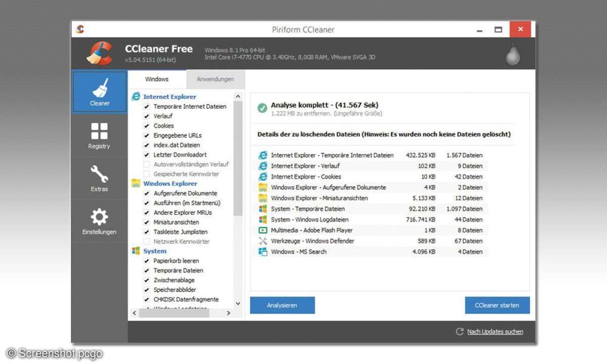Toggle Speicherabbilder checkbox
The image size is (607, 364).
pos(147,290)
